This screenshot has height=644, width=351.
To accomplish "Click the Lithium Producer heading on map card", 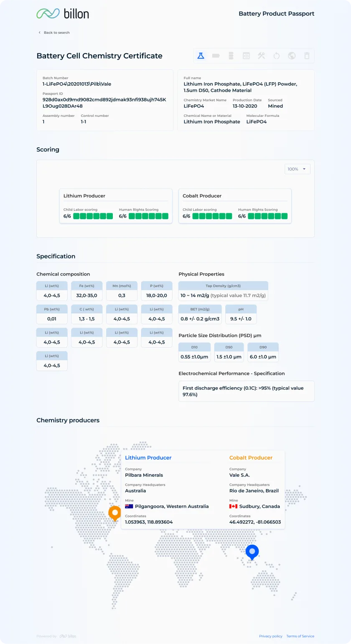I will point(148,458).
